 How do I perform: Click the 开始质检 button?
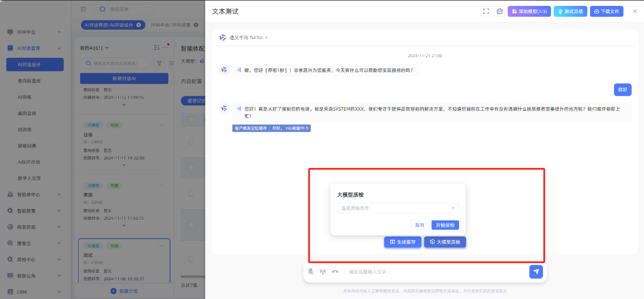tap(445, 225)
